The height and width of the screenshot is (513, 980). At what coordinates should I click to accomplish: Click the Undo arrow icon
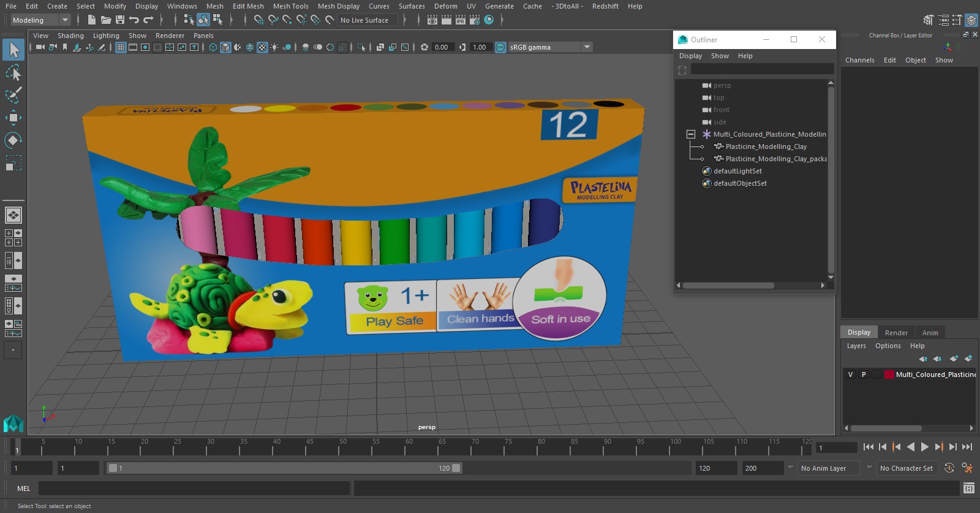click(134, 20)
